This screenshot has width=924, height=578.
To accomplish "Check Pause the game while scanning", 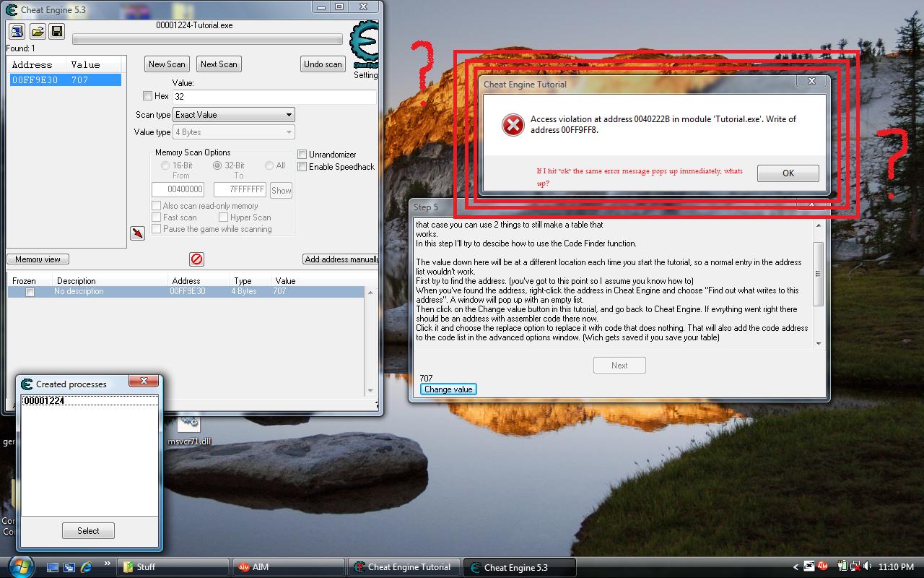I will pos(156,229).
